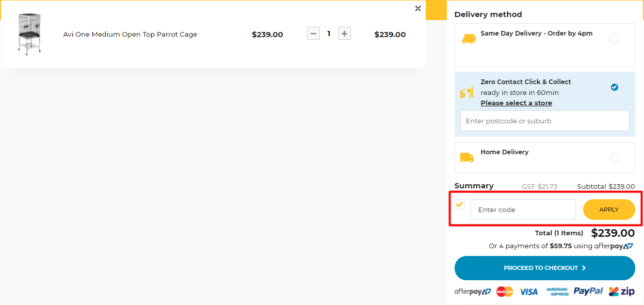The height and width of the screenshot is (305, 644).
Task: Click the Afterpay payment icon
Action: coord(473,291)
